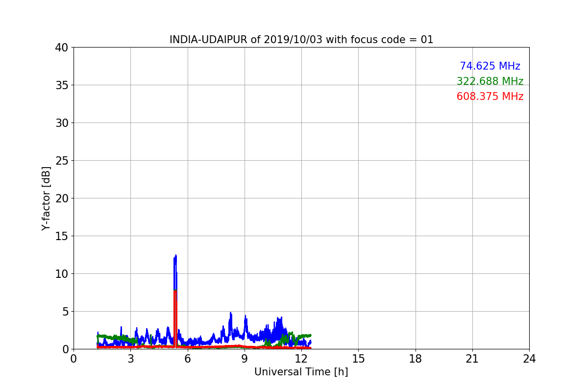
Task: Click the Y-factor [dB] axis label
Action: [46, 198]
